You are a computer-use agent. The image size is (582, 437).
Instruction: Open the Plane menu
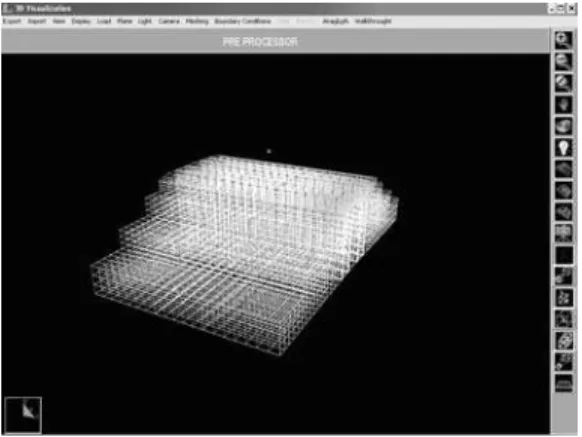[124, 21]
